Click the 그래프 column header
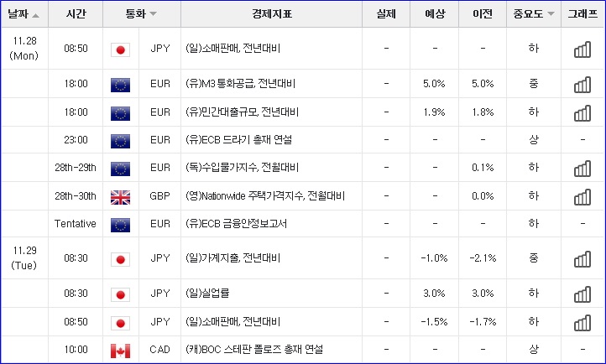This screenshot has height=364, width=606. [x=582, y=14]
